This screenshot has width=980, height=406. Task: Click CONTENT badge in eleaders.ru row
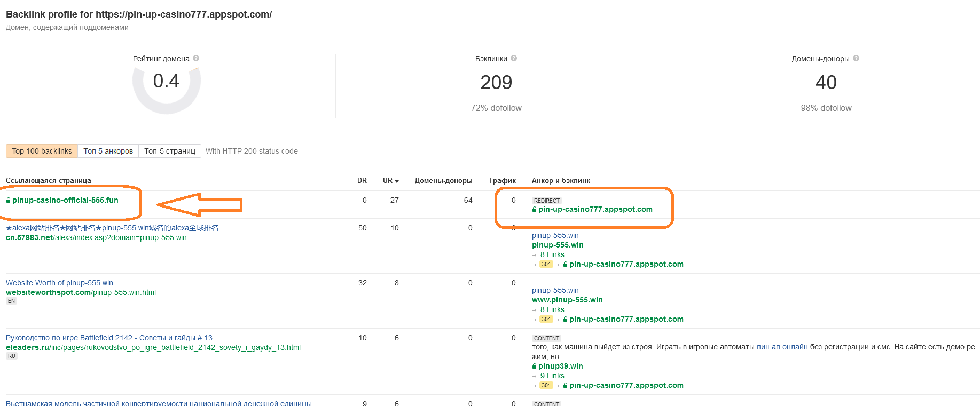[547, 338]
